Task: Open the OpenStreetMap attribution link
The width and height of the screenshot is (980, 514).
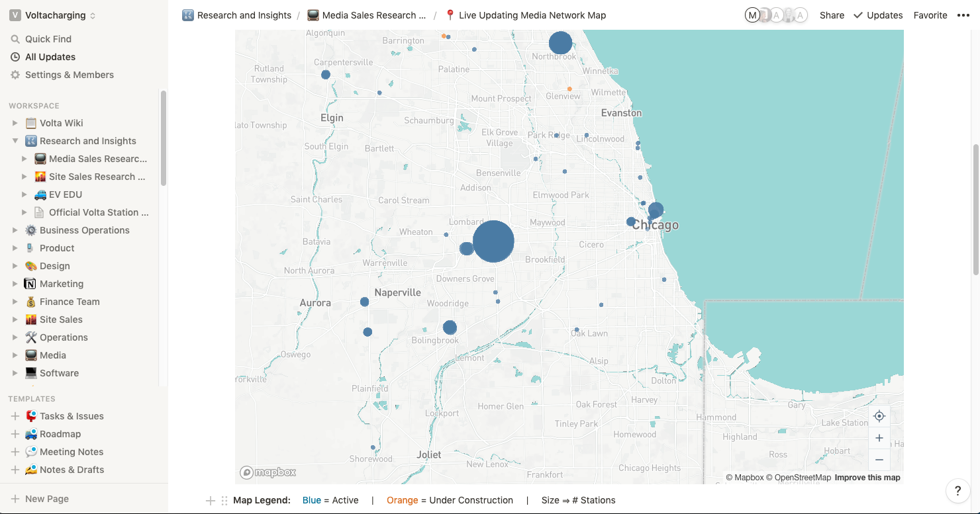Action: pos(799,478)
